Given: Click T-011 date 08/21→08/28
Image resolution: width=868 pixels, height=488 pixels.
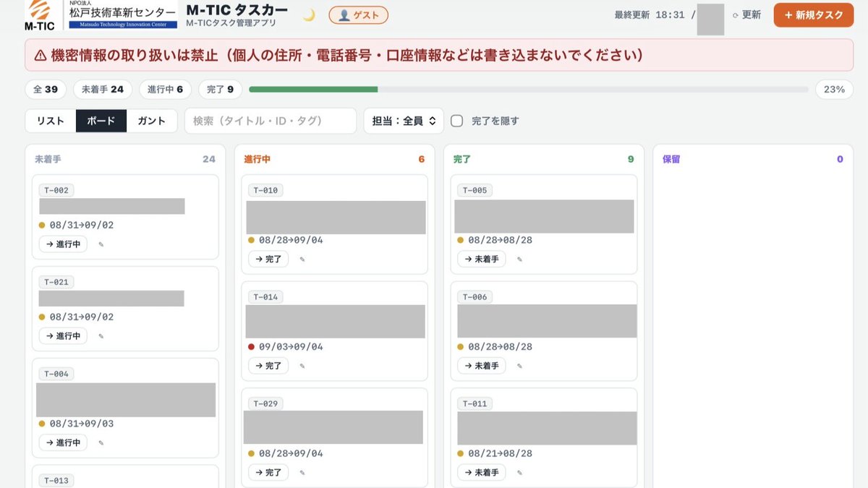Looking at the screenshot, I should pyautogui.click(x=500, y=453).
